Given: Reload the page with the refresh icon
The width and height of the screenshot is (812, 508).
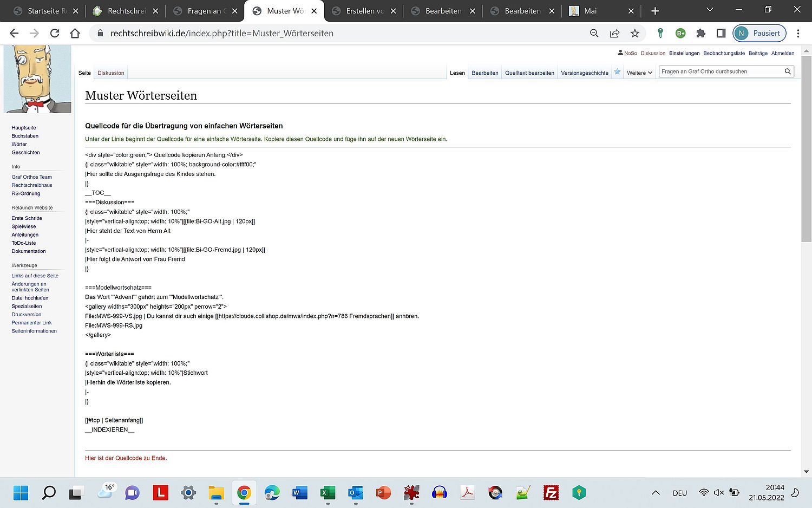Looking at the screenshot, I should 55,33.
